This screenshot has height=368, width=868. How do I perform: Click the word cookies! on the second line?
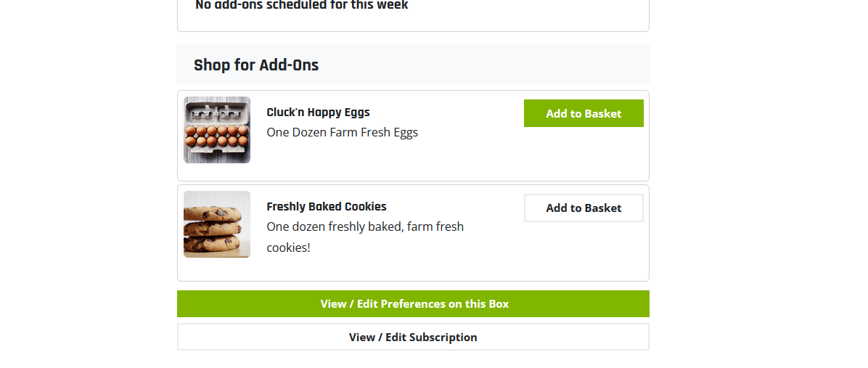click(288, 248)
